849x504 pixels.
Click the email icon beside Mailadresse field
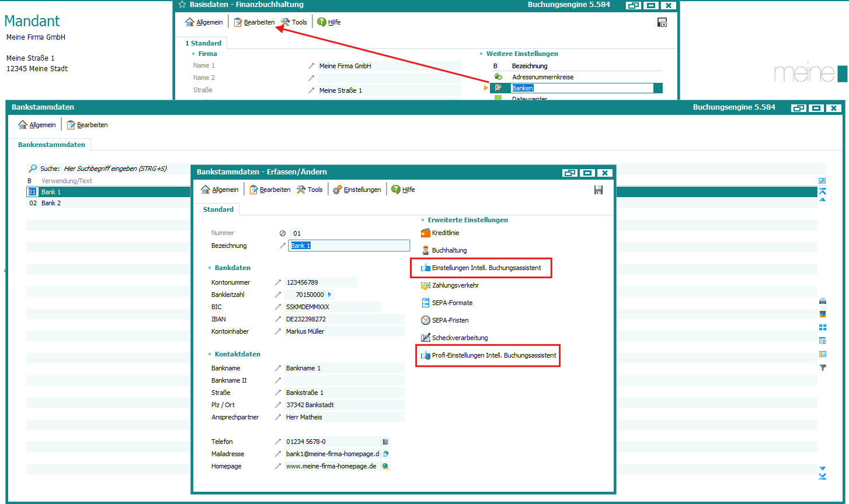pos(385,454)
